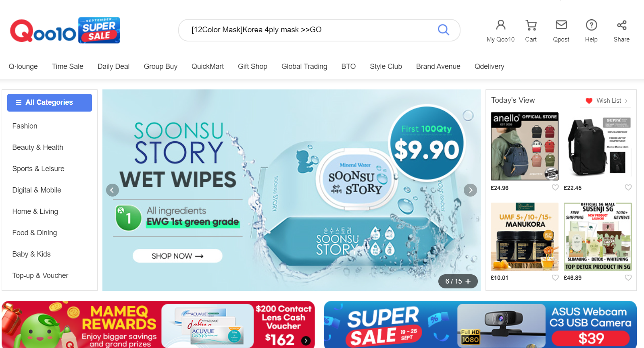
Task: Click the Share icon
Action: (x=621, y=25)
